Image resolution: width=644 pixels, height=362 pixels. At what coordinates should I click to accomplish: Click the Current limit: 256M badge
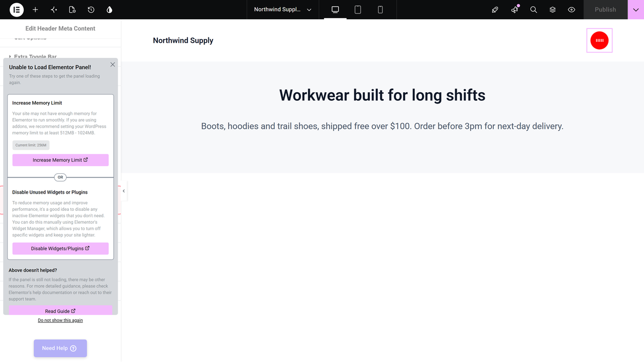31,145
